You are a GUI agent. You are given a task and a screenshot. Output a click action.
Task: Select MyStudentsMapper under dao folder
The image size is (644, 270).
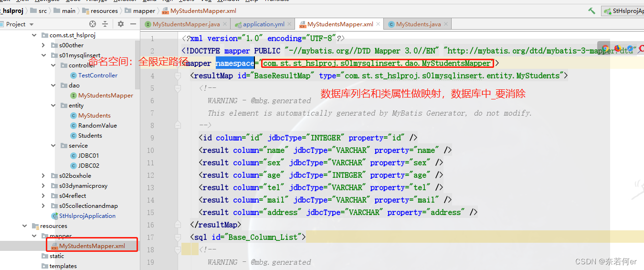[x=106, y=96]
